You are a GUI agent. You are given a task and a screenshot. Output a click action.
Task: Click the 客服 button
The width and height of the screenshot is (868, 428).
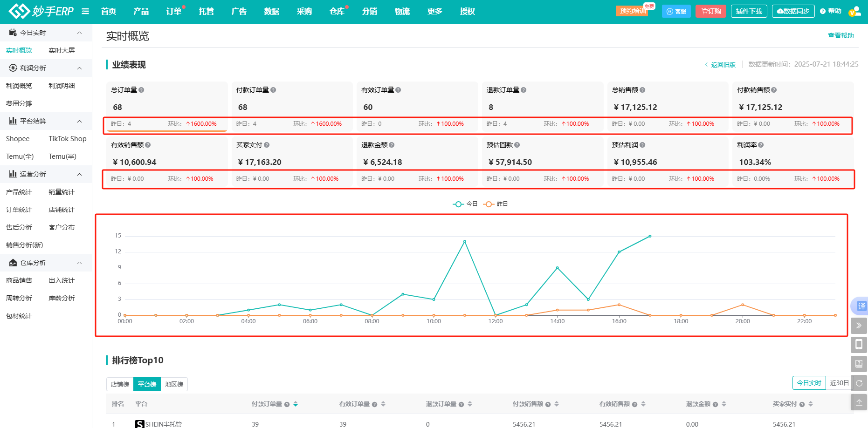click(x=676, y=11)
